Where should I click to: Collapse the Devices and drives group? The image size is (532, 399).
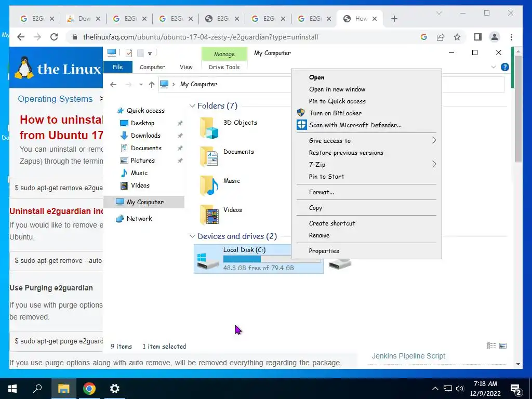pos(192,236)
